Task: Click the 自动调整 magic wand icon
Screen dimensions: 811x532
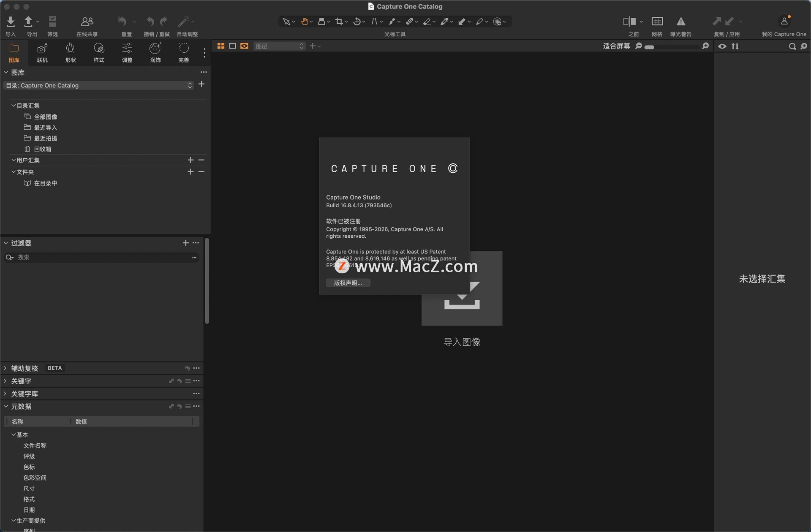Action: (x=183, y=21)
